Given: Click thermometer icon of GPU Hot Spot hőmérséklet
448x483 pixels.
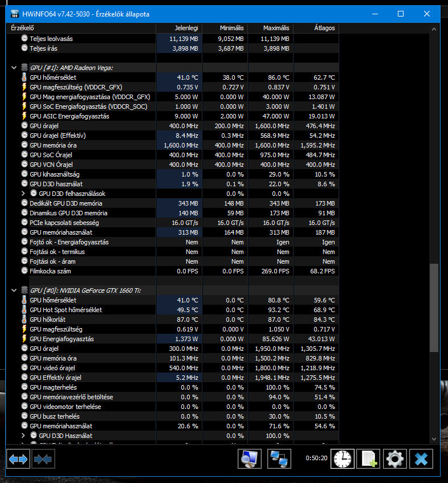Looking at the screenshot, I should coord(25,310).
